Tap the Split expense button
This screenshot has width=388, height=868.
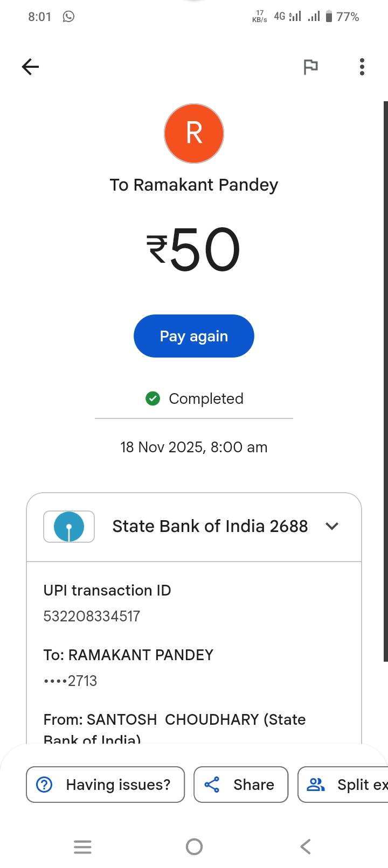345,785
